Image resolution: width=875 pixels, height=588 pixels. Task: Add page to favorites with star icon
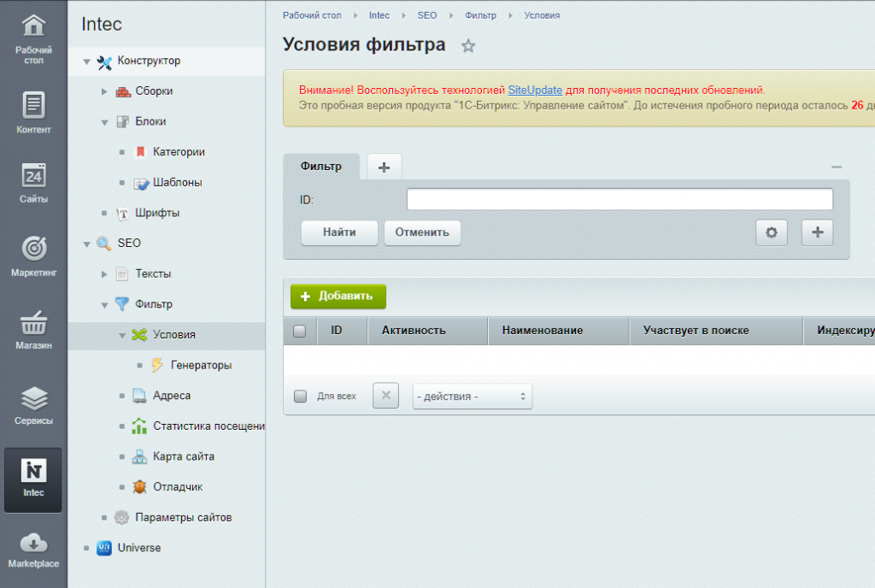pyautogui.click(x=468, y=46)
